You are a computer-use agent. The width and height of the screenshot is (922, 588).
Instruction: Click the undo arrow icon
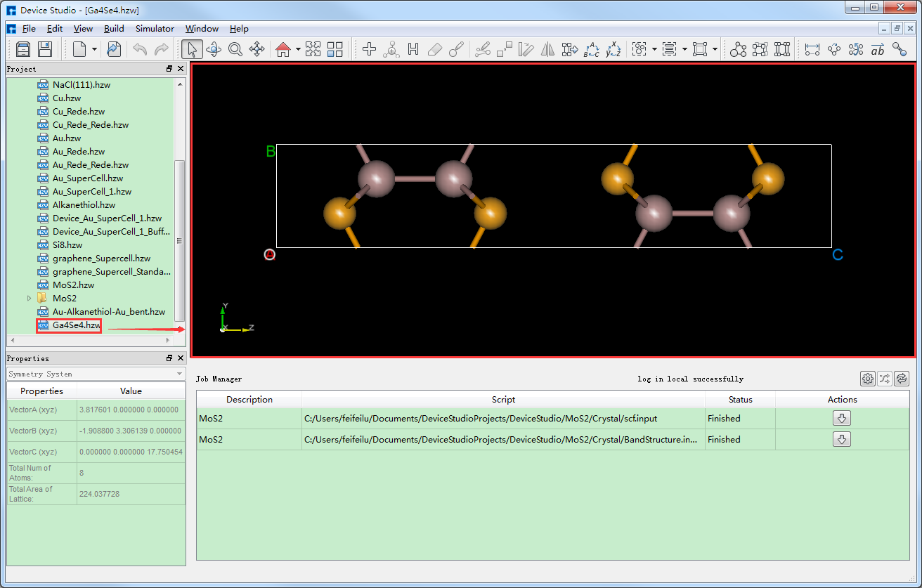coord(140,49)
